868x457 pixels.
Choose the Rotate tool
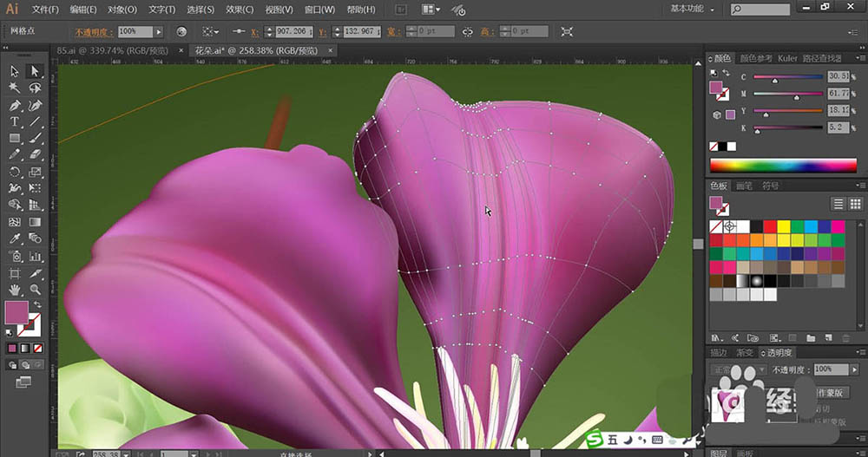coord(15,172)
